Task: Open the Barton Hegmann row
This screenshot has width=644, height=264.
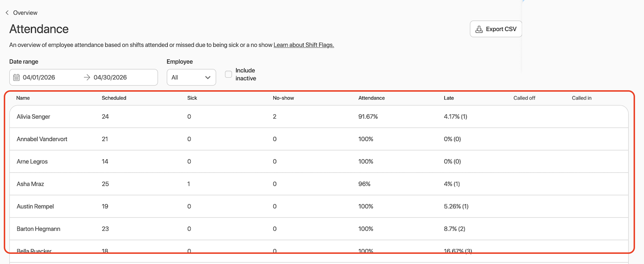Action: click(319, 229)
